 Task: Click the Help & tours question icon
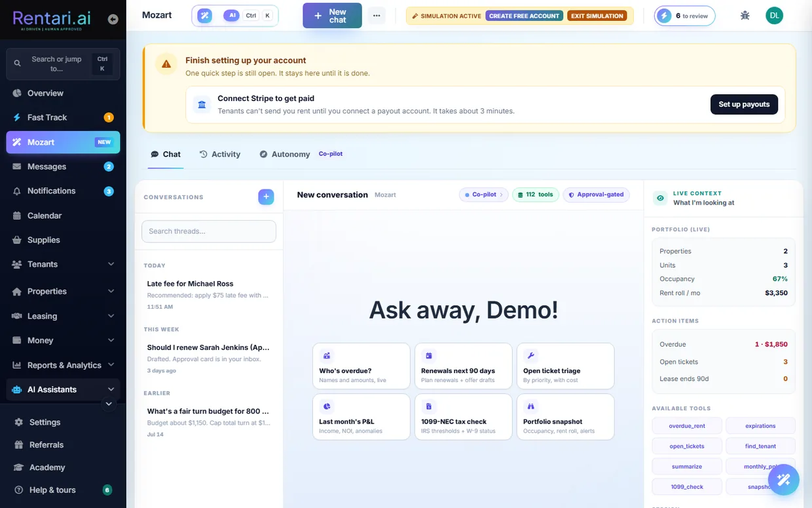coord(18,490)
